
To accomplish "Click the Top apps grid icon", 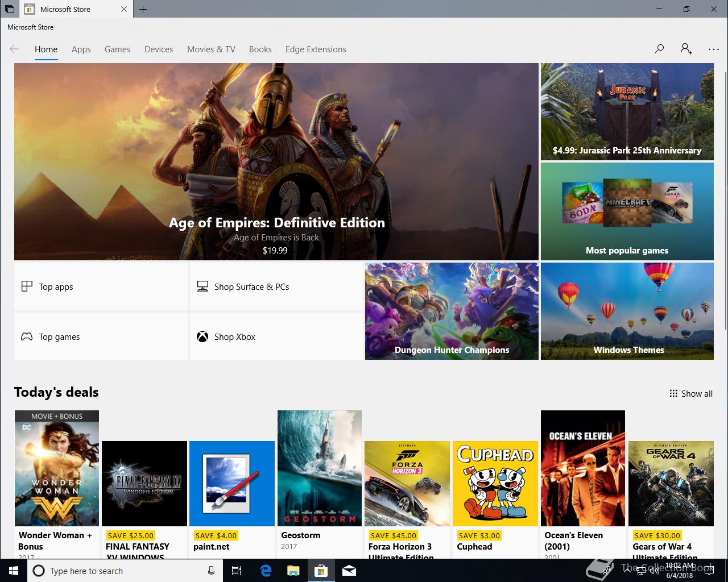I will point(27,286).
